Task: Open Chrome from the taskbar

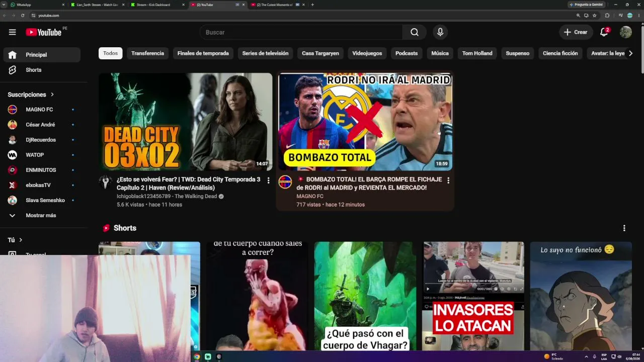Action: (x=197, y=356)
